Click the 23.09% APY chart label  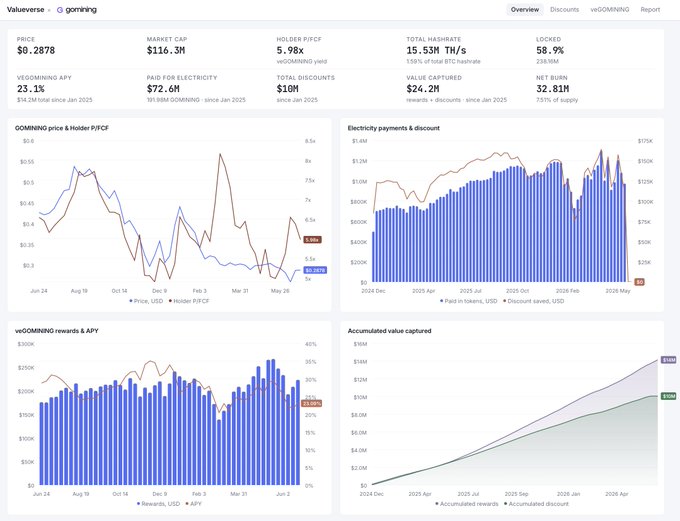(x=312, y=404)
